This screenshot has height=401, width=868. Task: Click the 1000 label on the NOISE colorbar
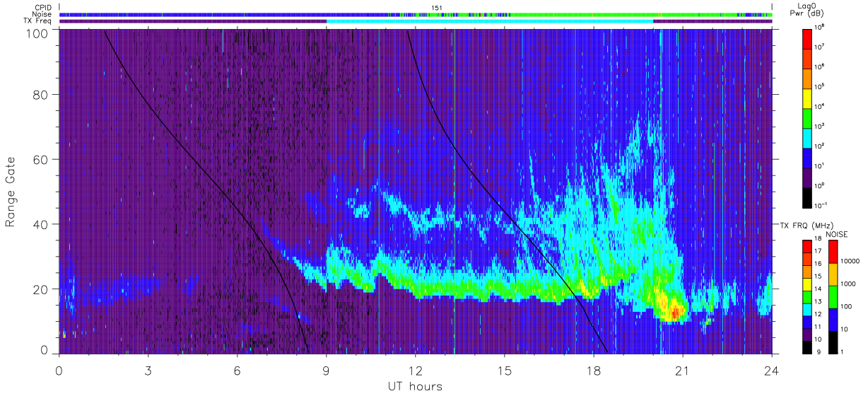(x=848, y=285)
